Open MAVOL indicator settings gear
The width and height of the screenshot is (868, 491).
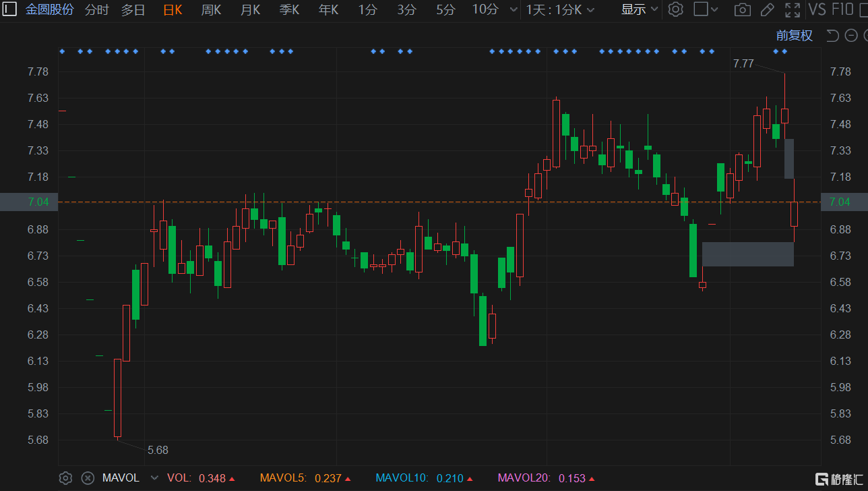pos(65,478)
